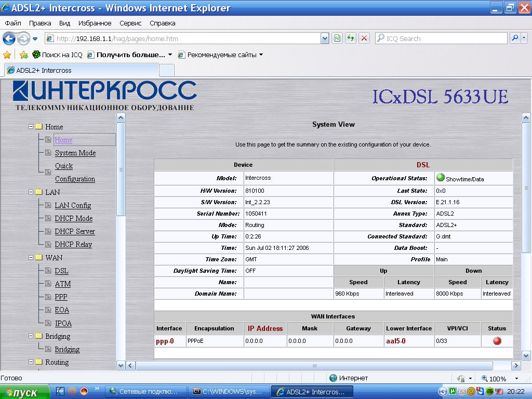The height and width of the screenshot is (399, 532).
Task: Click the red ppp-0 status indicator
Action: click(x=497, y=341)
